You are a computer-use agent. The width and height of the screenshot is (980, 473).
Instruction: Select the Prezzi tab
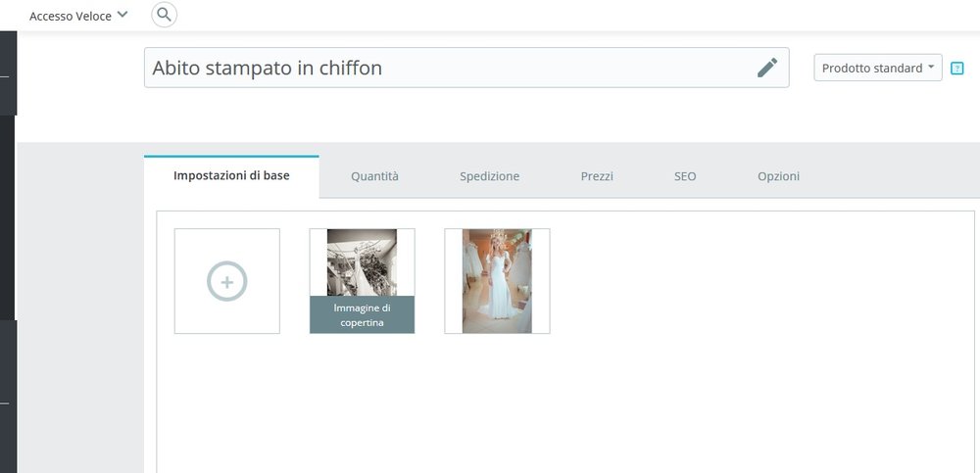pyautogui.click(x=597, y=177)
